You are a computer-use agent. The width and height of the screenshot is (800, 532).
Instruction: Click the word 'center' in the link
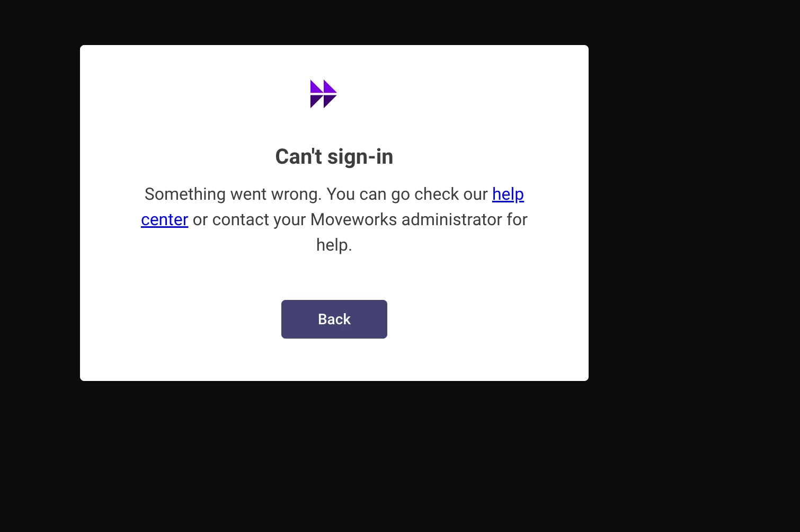(165, 219)
